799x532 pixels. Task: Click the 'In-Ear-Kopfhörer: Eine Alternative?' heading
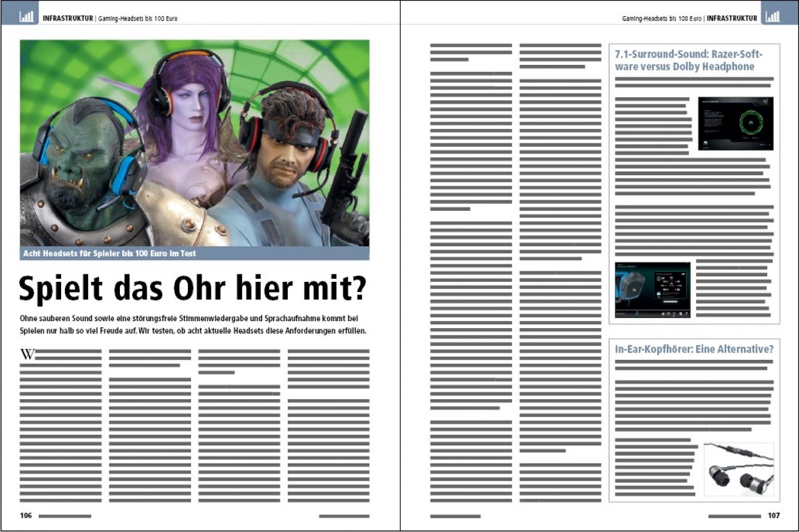(694, 349)
